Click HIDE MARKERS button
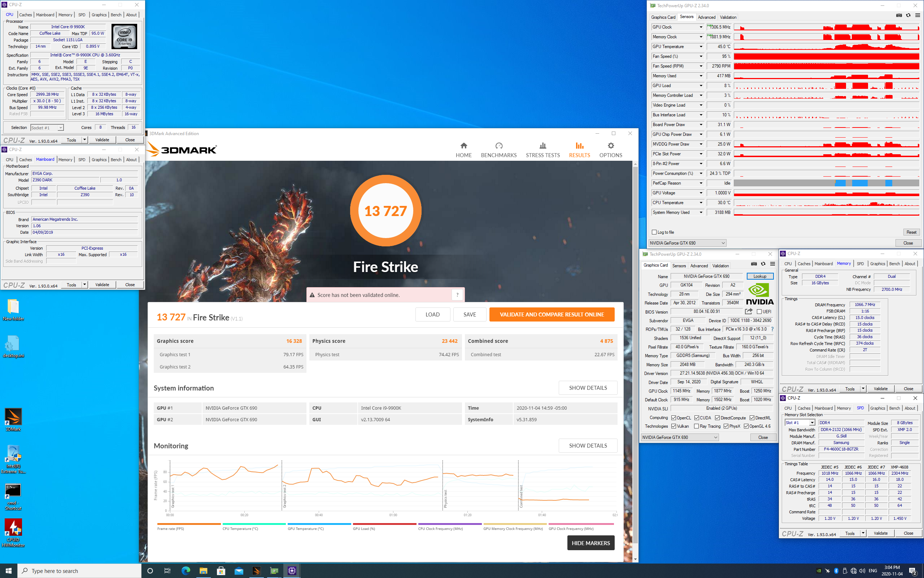The width and height of the screenshot is (924, 578). pyautogui.click(x=590, y=543)
